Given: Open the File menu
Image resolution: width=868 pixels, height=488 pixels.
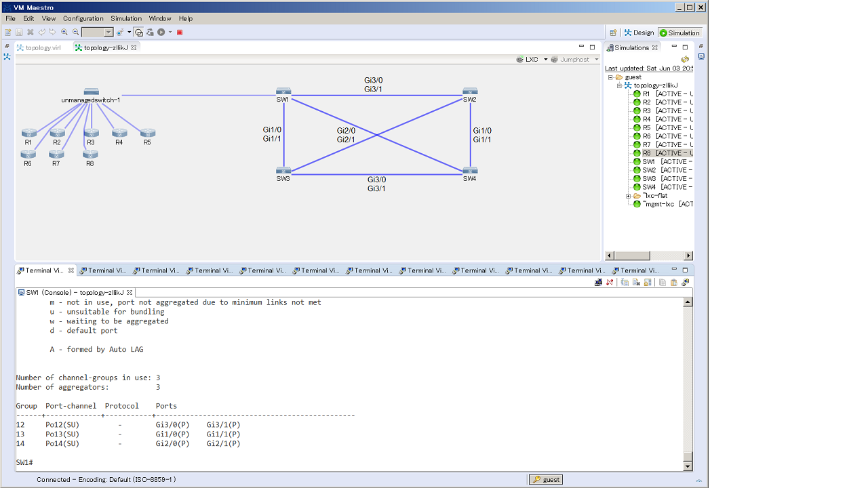Looking at the screenshot, I should coord(10,18).
